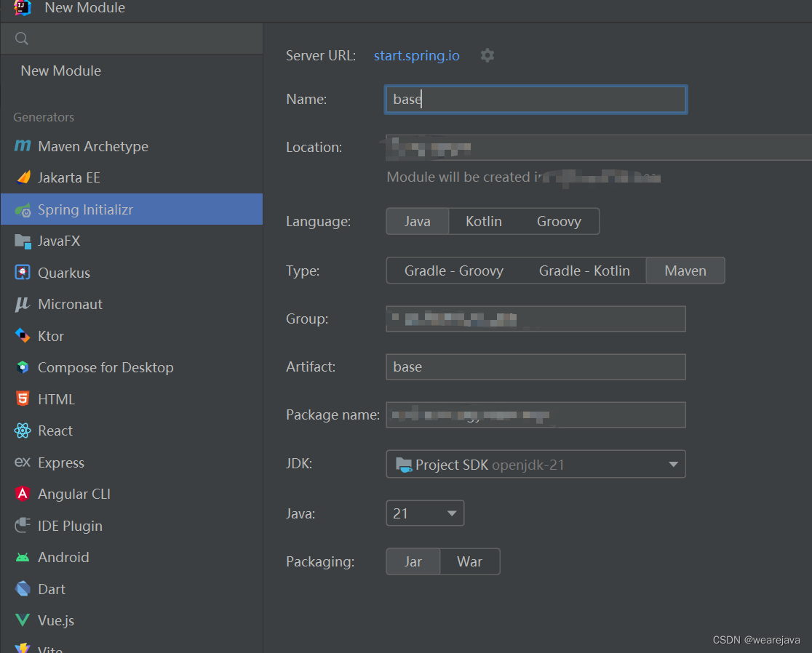Select War packaging
Screen dimensions: 812x653
pos(470,561)
